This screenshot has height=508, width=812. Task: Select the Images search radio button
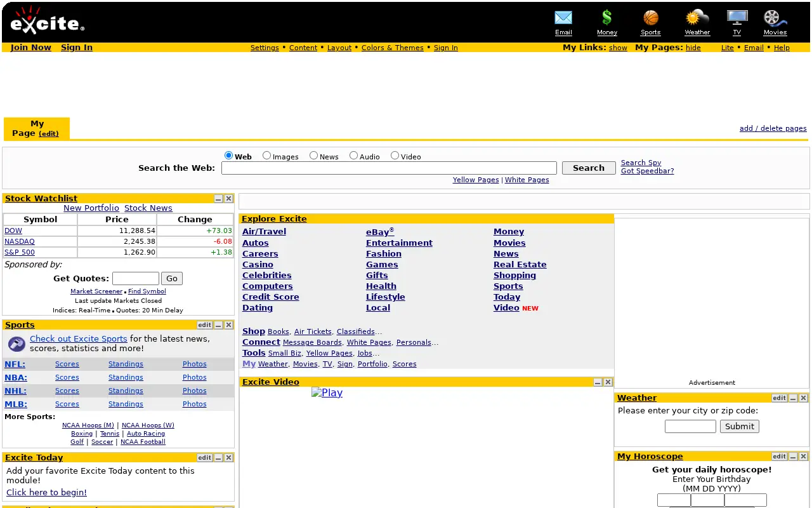click(x=267, y=156)
